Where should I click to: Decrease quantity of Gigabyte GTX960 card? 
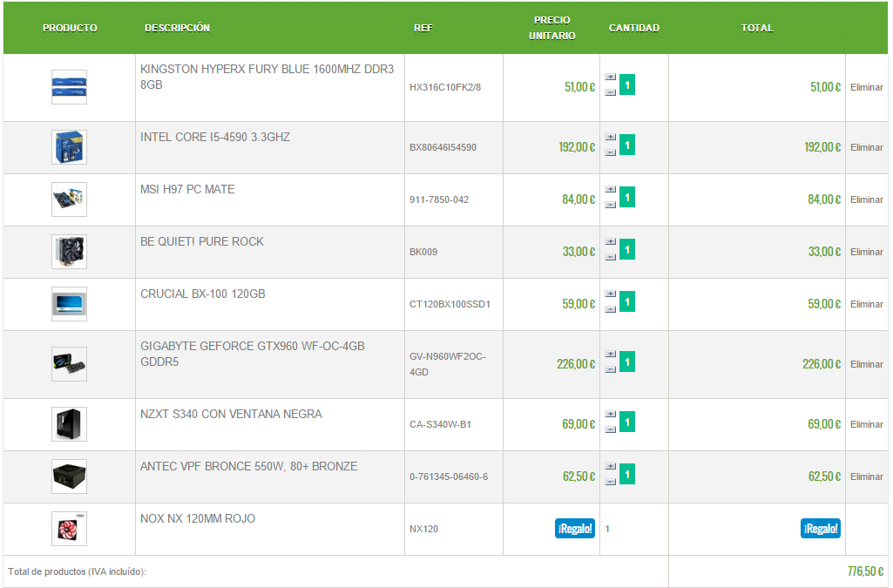(x=610, y=370)
